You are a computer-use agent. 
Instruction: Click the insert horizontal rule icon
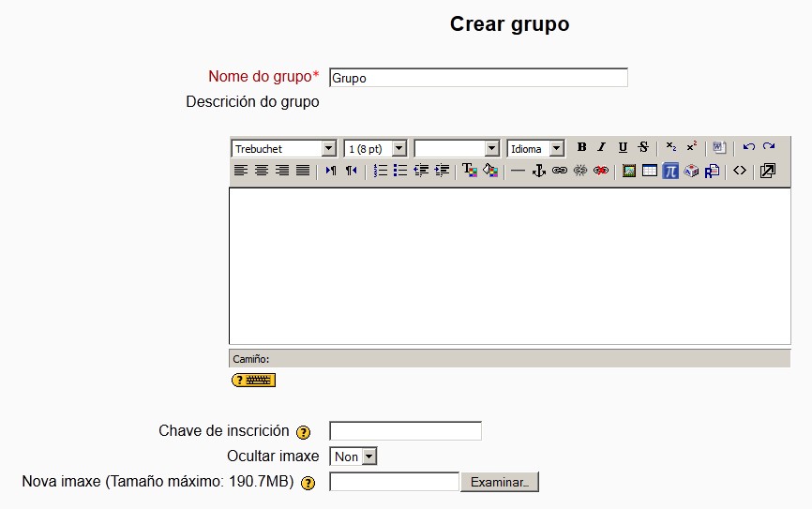point(518,171)
